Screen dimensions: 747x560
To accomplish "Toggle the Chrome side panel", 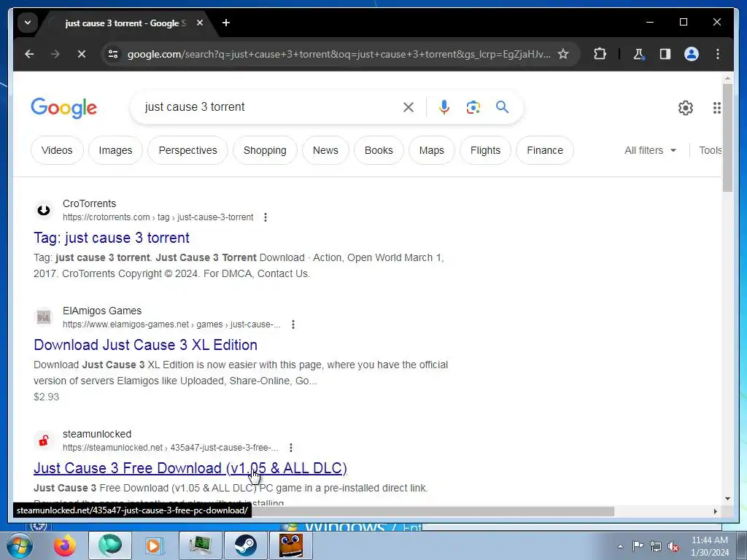I will click(x=665, y=54).
